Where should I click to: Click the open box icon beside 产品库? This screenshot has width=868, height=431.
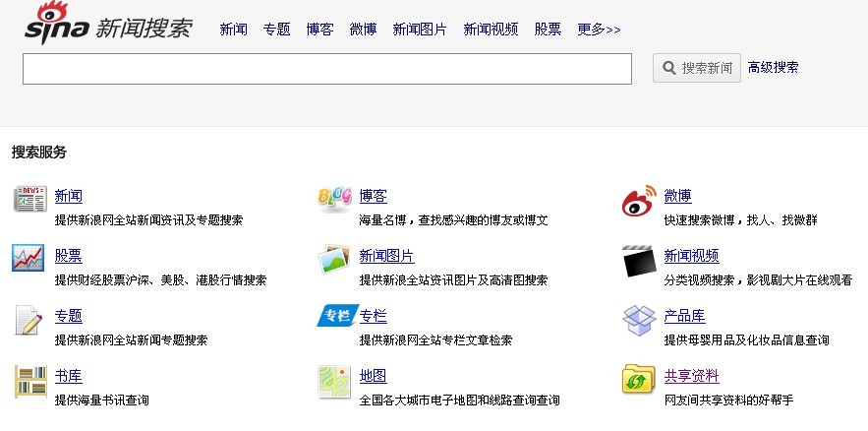pyautogui.click(x=639, y=320)
